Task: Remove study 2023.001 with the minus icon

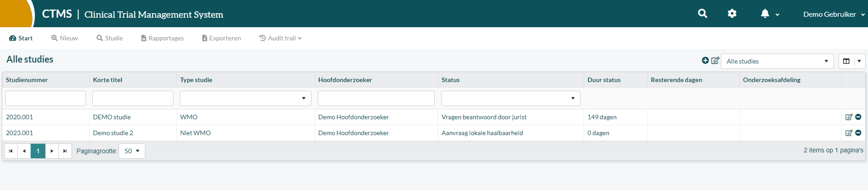Action: [x=858, y=133]
